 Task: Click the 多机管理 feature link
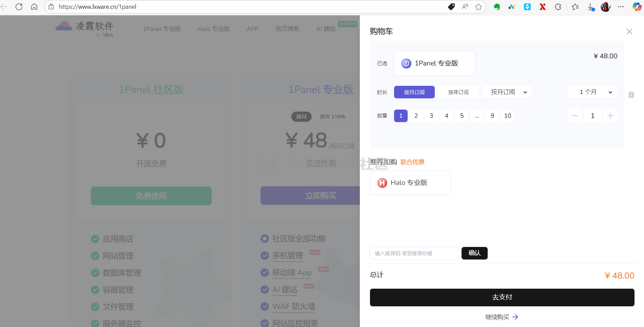point(288,256)
